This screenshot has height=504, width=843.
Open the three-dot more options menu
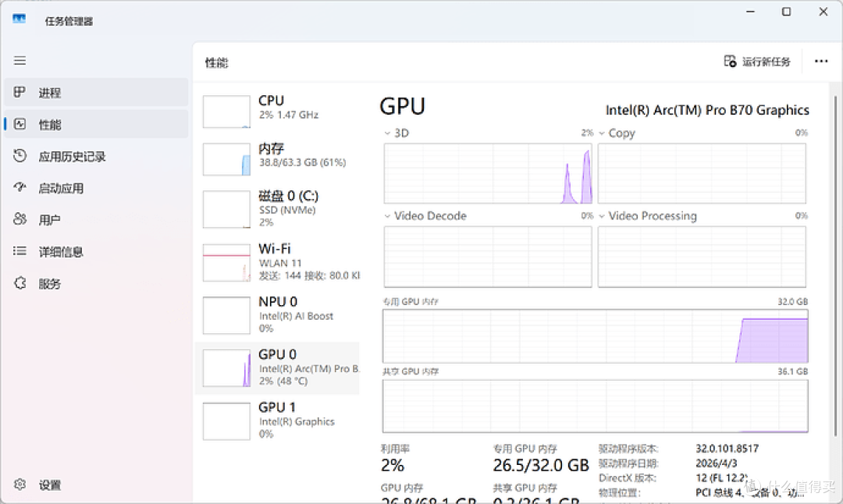[x=821, y=62]
